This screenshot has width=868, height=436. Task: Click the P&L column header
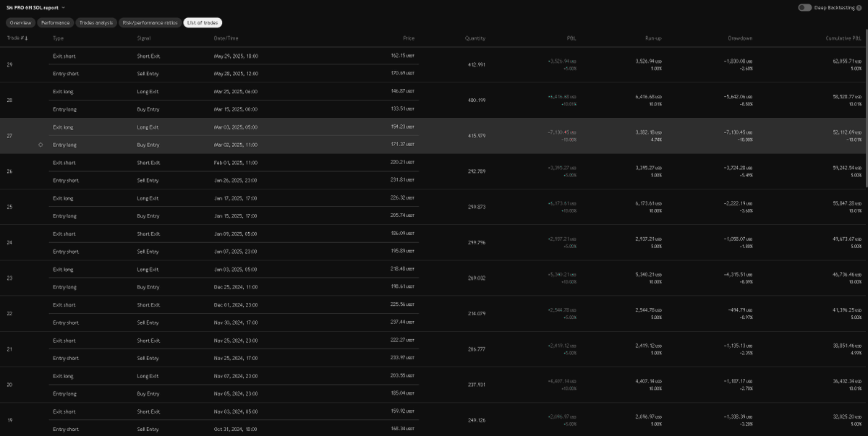[x=571, y=38]
